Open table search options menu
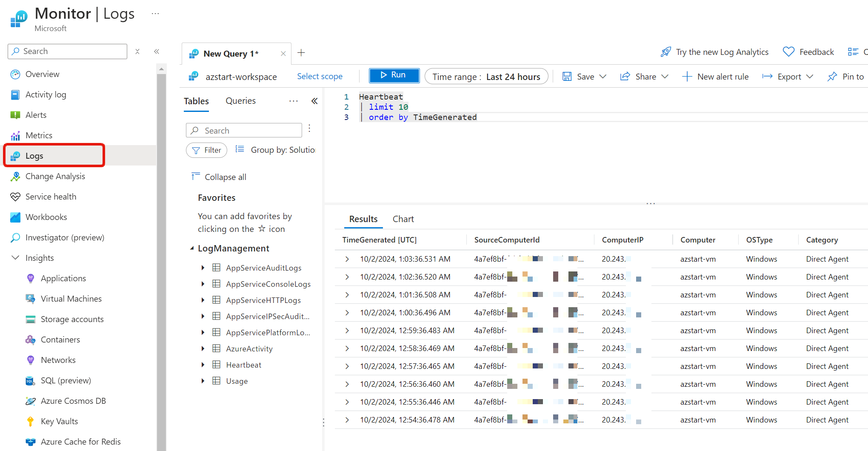The image size is (868, 451). 309,128
